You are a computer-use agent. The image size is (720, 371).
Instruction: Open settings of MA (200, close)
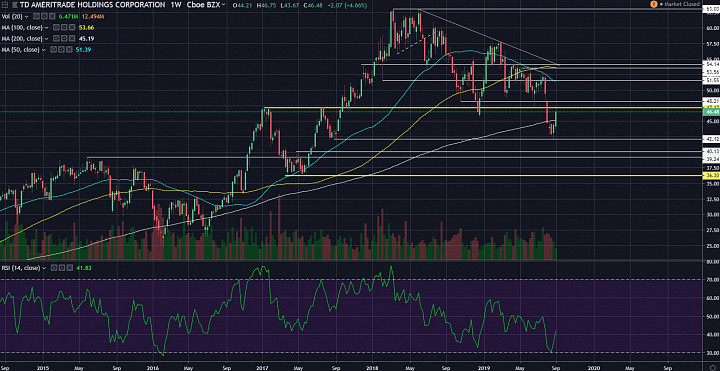tap(64, 39)
